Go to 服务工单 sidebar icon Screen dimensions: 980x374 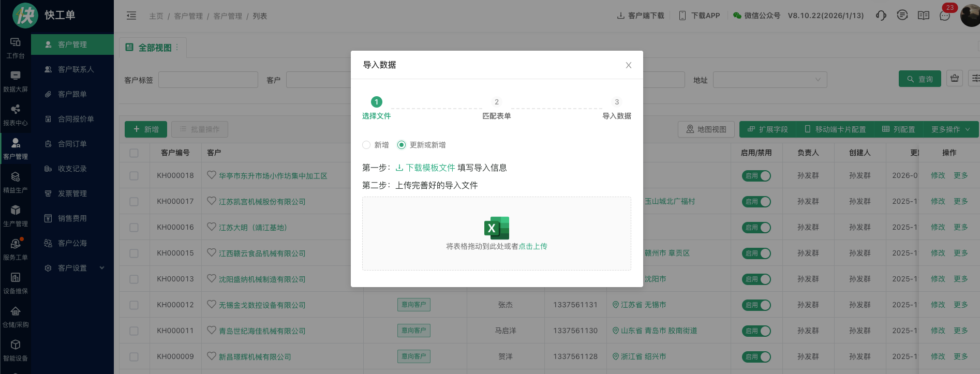[16, 249]
